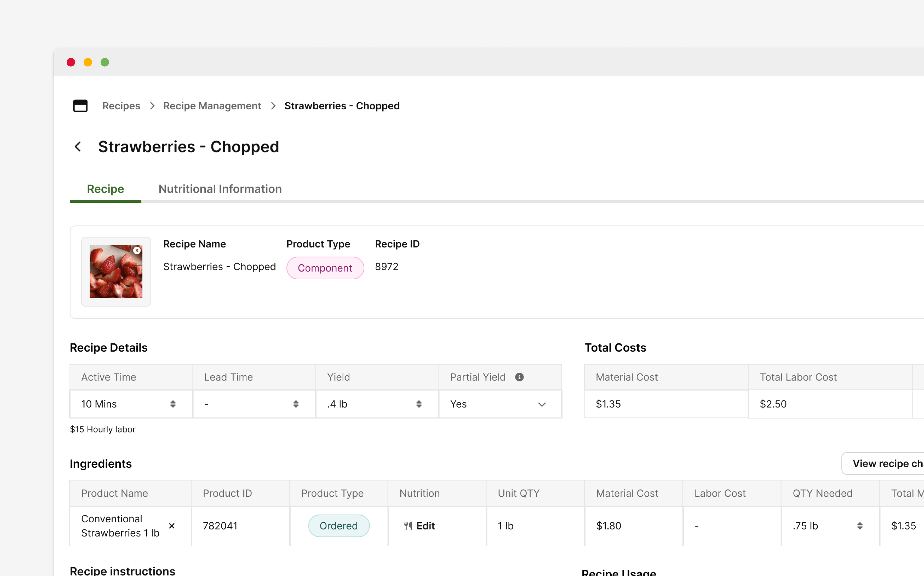
Task: Switch to the Recipe tab
Action: 105,189
